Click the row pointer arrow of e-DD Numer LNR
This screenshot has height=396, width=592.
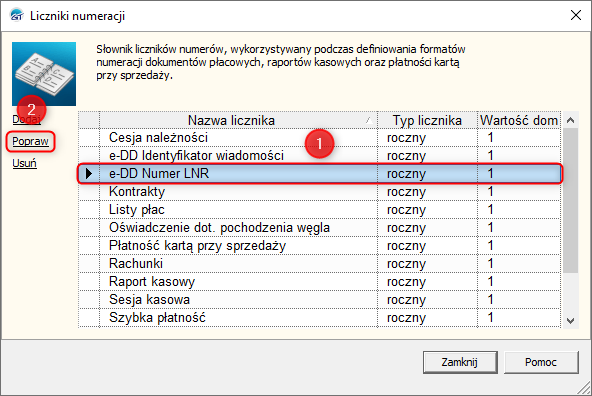click(x=89, y=173)
